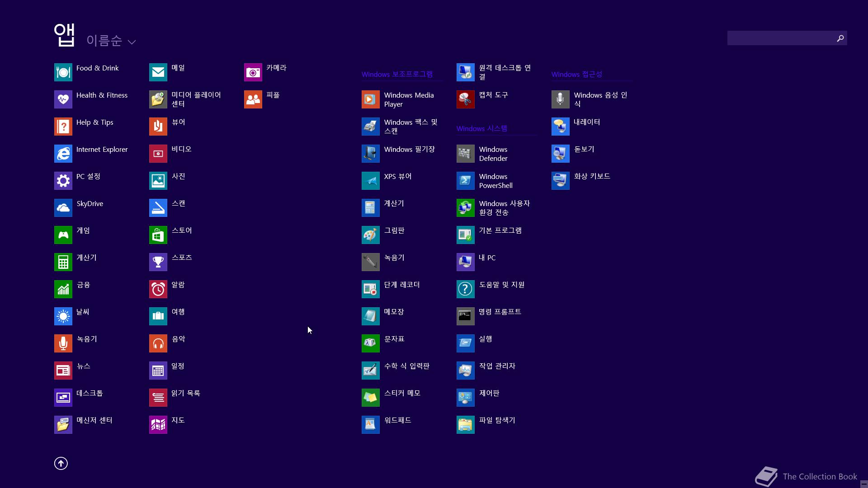The image size is (868, 488).
Task: Launch Windows Media Player icon
Action: (371, 99)
